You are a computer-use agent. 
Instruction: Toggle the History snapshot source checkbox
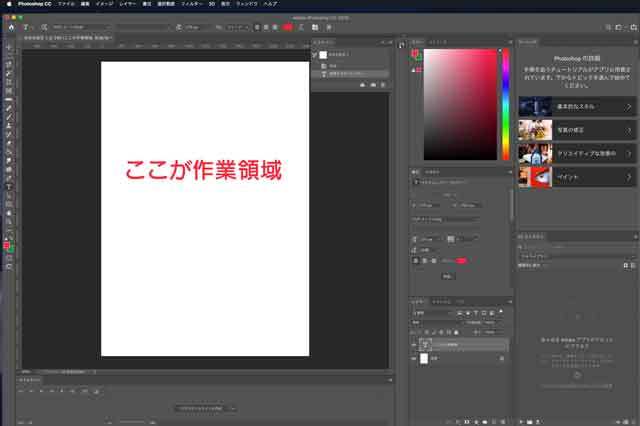click(314, 54)
